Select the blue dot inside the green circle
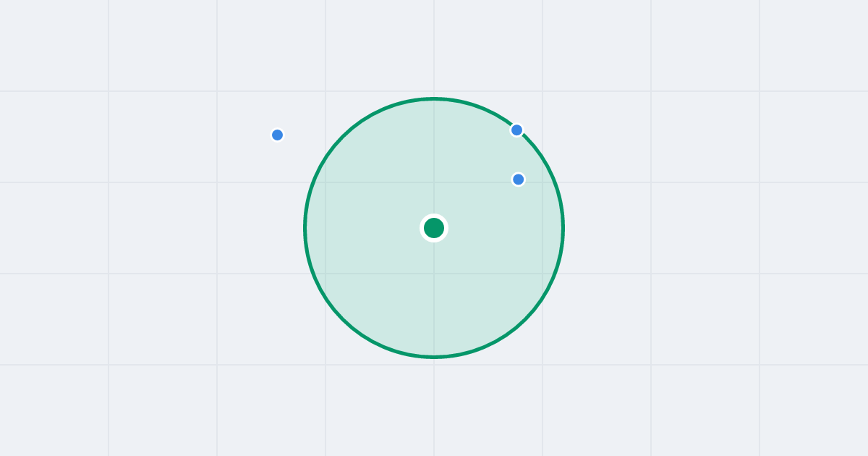The width and height of the screenshot is (868, 456). [x=518, y=180]
